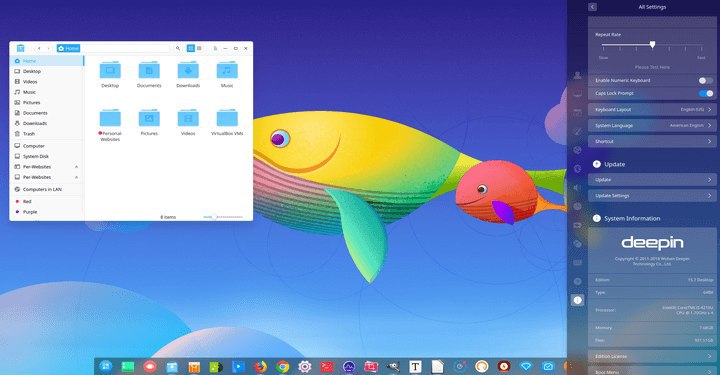This screenshot has height=375, width=720.
Task: Open Update Settings row
Action: pos(652,196)
